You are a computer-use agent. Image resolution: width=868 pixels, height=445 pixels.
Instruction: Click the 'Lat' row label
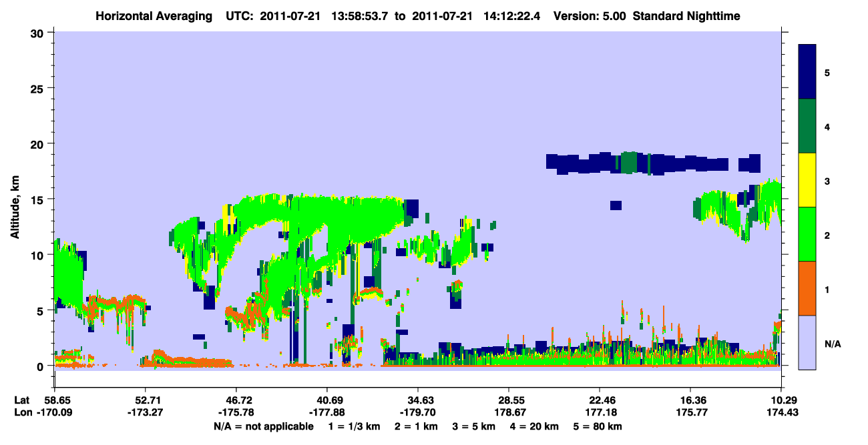click(22, 400)
